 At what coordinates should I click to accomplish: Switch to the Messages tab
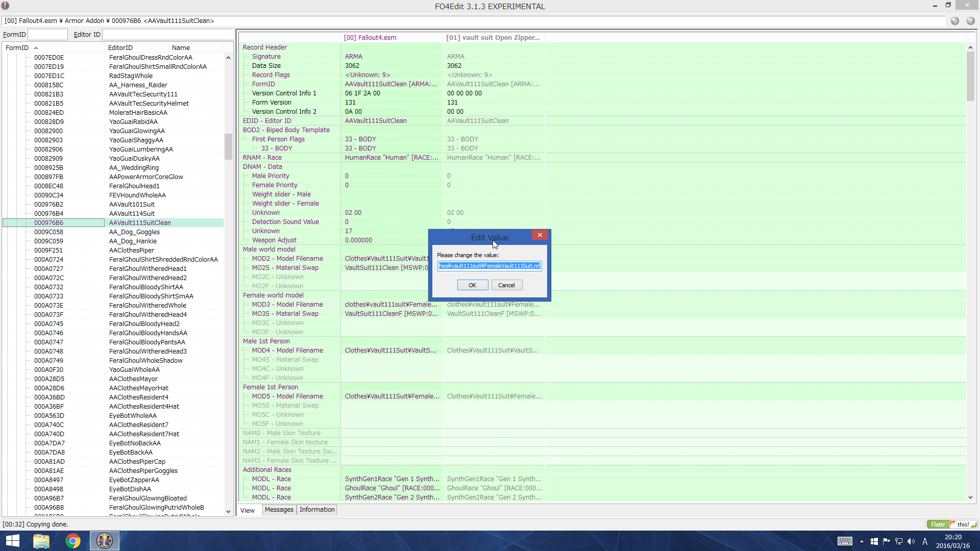(279, 510)
